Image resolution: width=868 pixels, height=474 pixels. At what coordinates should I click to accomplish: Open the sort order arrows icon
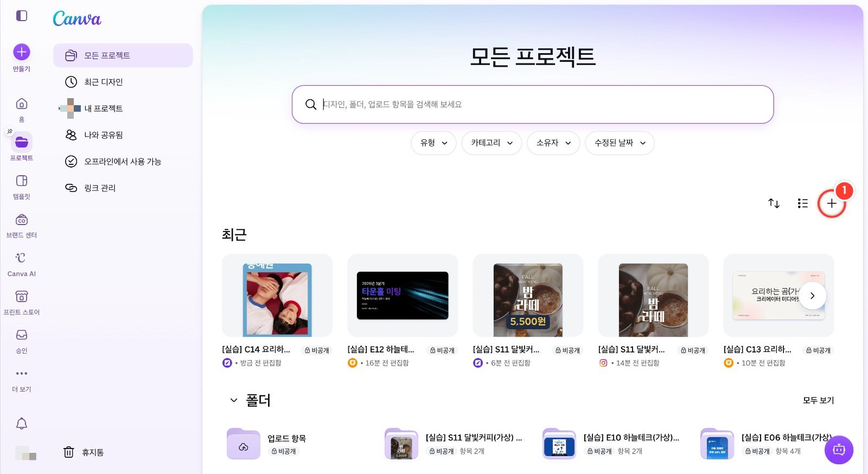pos(774,203)
